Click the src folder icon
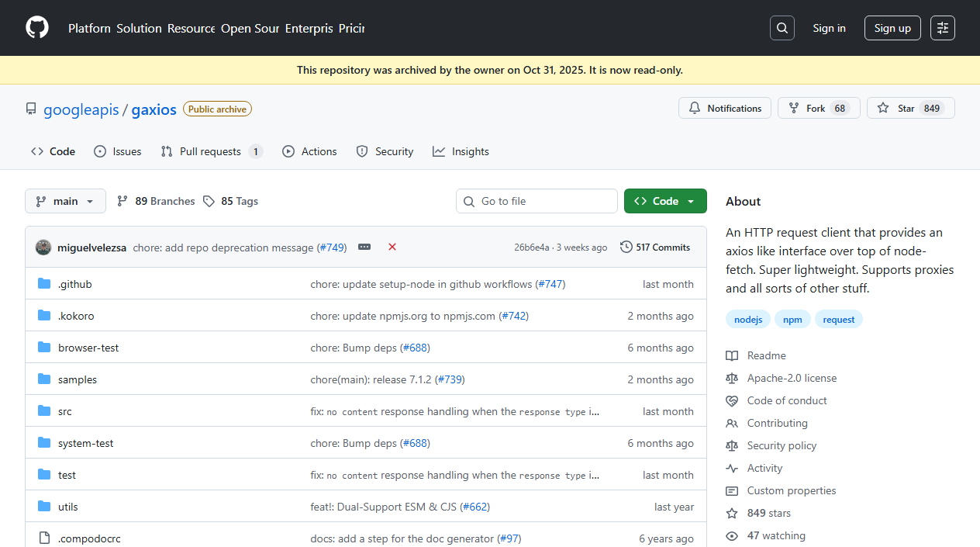 coord(44,411)
